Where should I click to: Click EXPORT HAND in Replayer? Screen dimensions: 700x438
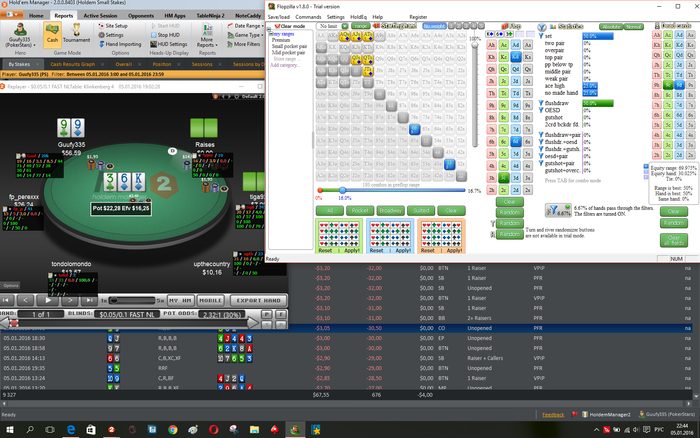pyautogui.click(x=258, y=300)
